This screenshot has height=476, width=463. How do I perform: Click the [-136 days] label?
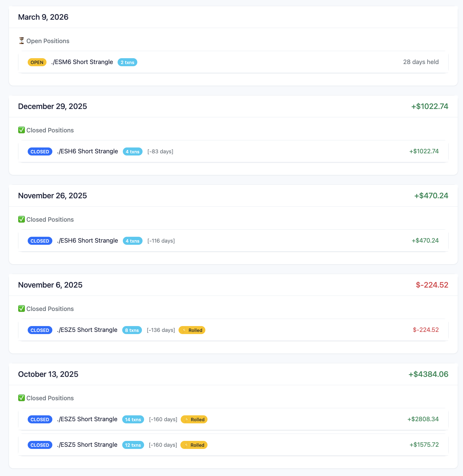point(161,330)
